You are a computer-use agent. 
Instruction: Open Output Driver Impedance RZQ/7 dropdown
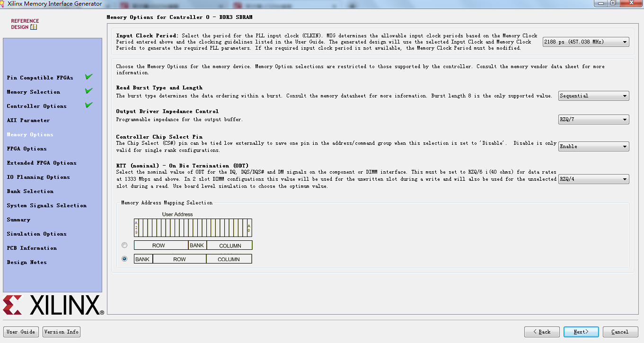(594, 119)
